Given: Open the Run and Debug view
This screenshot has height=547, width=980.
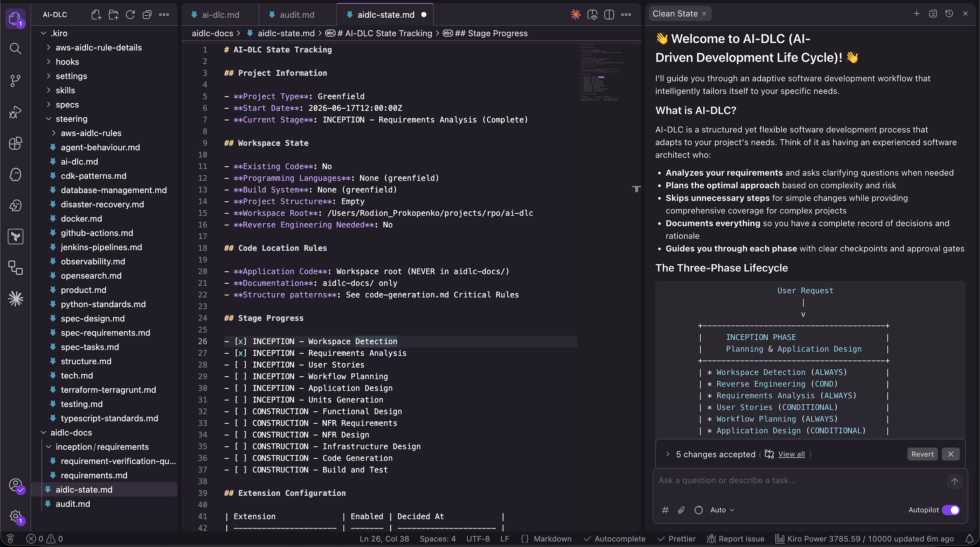Looking at the screenshot, I should [x=15, y=112].
